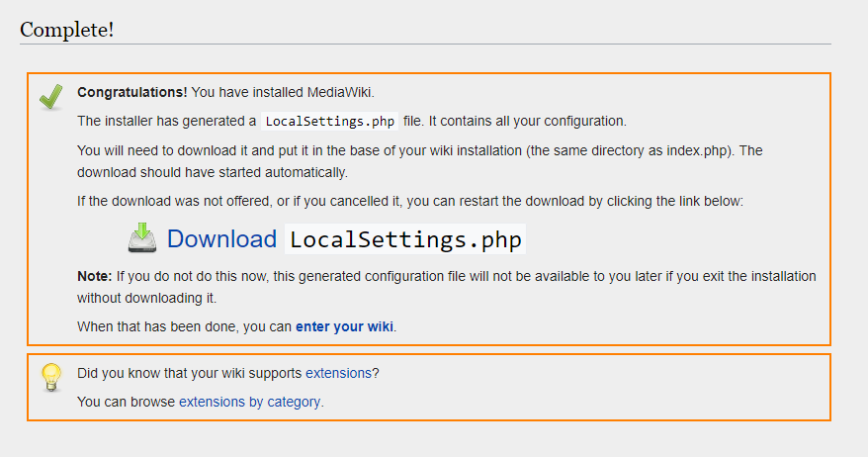Click the green checkmark success icon
The width and height of the screenshot is (868, 457).
point(51,98)
